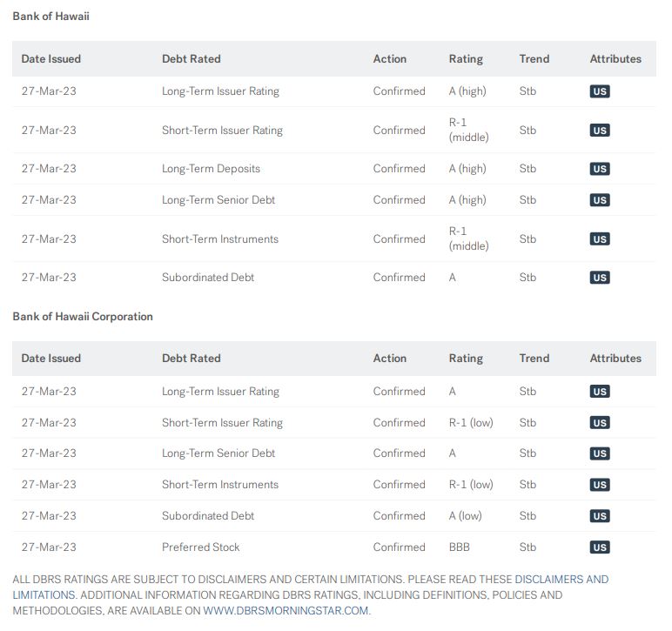672x631 pixels.
Task: Click Debt Rated header in Bank of Hawaii table
Action: point(192,58)
